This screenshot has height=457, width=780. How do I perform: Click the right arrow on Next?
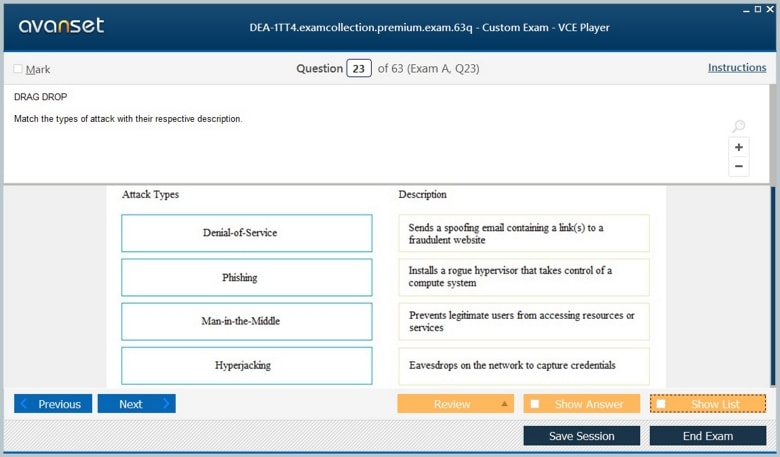(x=165, y=404)
